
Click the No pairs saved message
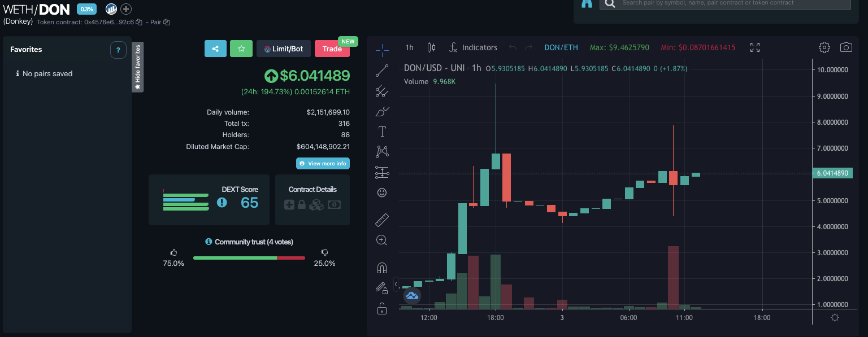pos(47,74)
